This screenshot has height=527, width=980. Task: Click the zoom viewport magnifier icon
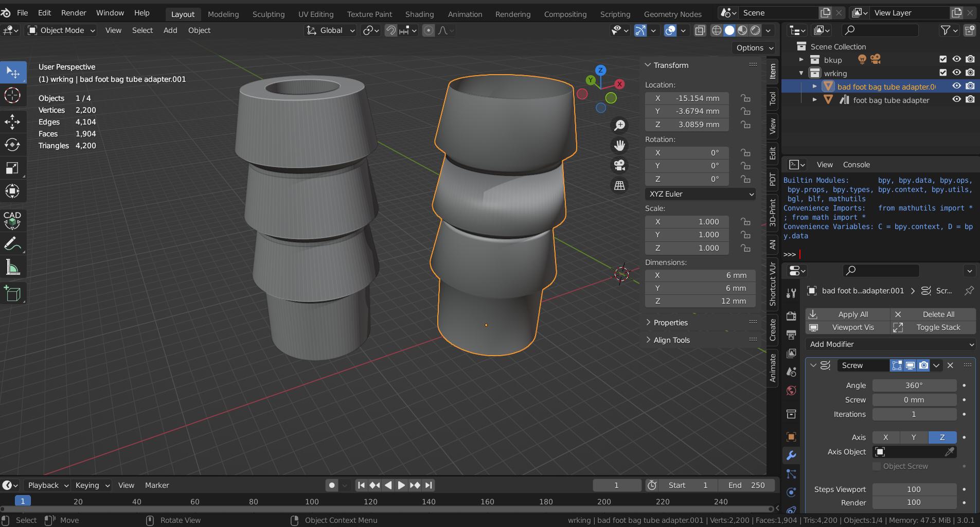[x=619, y=125]
